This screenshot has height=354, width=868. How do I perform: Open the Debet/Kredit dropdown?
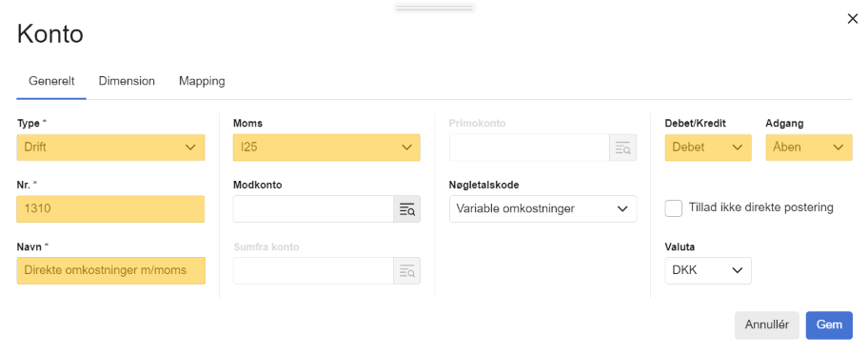click(708, 147)
